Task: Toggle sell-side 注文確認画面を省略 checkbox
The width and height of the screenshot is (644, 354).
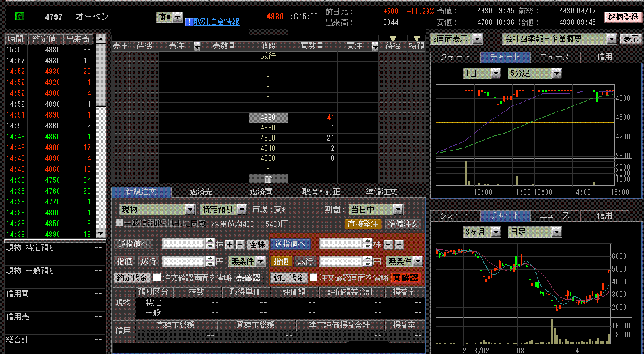Action: (x=157, y=277)
